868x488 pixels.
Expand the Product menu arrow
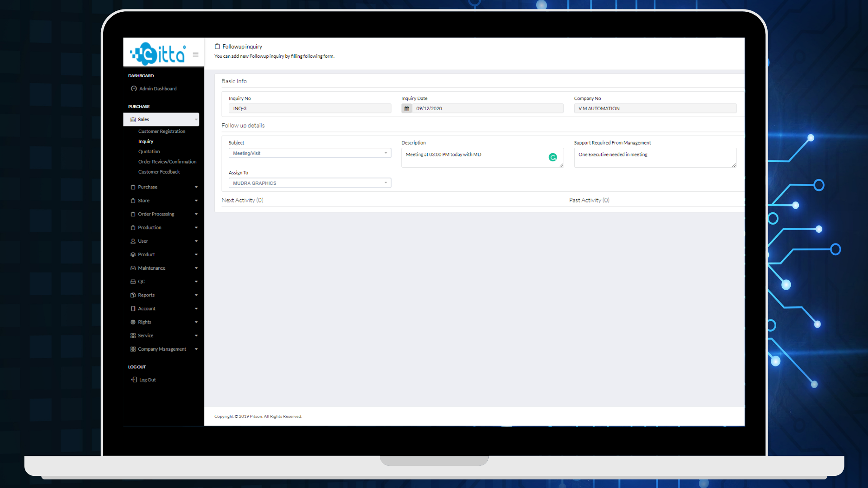pyautogui.click(x=196, y=255)
